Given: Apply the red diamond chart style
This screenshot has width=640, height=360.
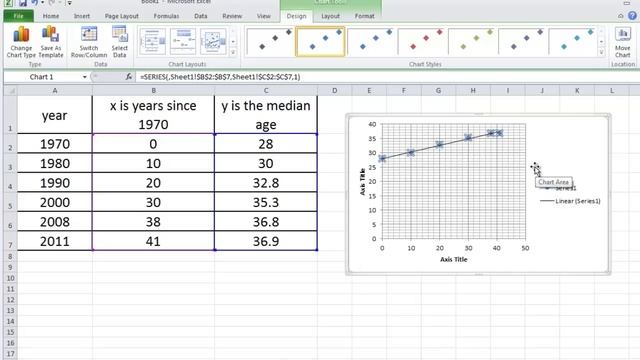Looking at the screenshot, I should [422, 41].
